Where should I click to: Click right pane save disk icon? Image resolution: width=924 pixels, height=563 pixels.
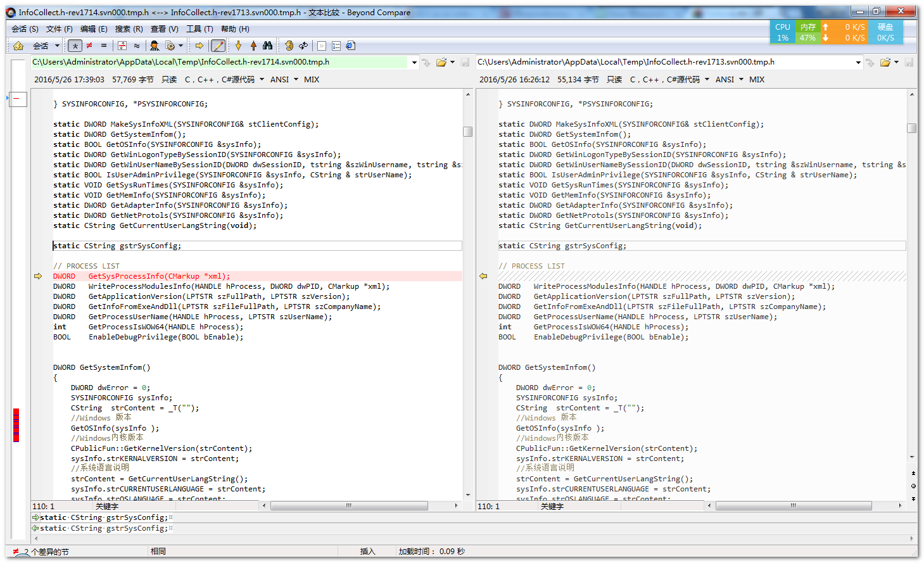[909, 62]
